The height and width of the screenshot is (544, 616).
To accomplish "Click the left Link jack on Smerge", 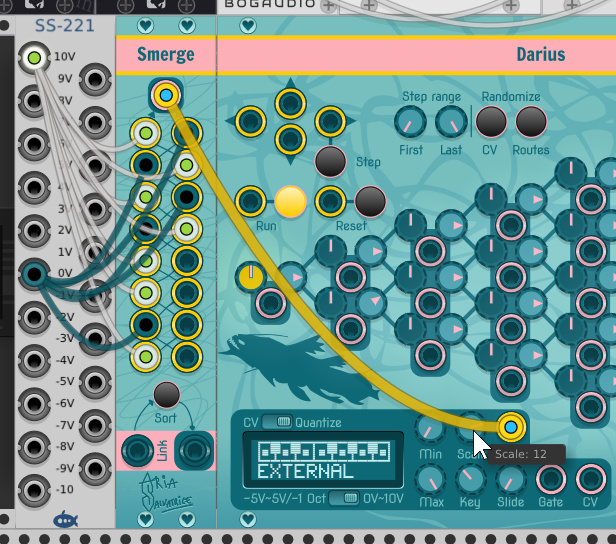I will 138,451.
